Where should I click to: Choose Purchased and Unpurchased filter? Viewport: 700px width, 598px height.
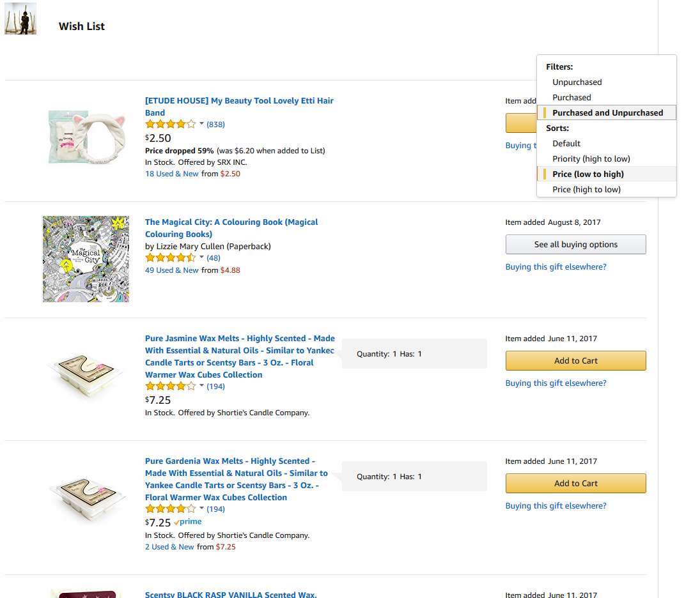coord(606,112)
